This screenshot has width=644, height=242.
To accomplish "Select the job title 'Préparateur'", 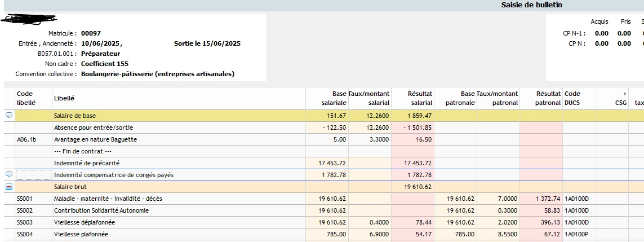I will click(101, 54).
